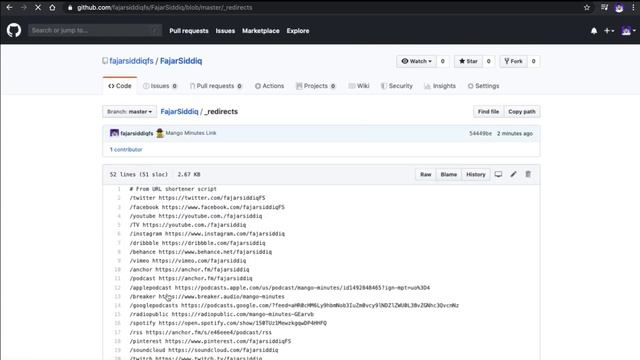
Task: Open the Watch dropdown
Action: click(x=416, y=61)
